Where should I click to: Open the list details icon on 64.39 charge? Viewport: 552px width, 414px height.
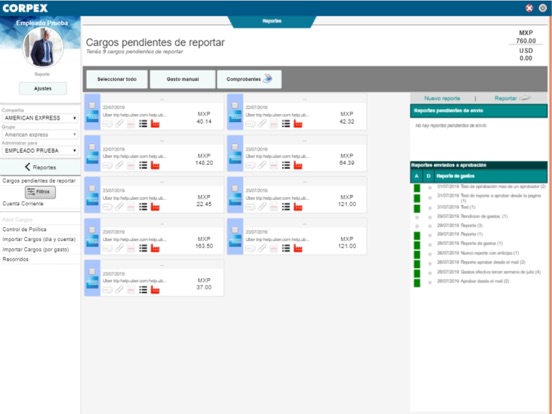286,165
